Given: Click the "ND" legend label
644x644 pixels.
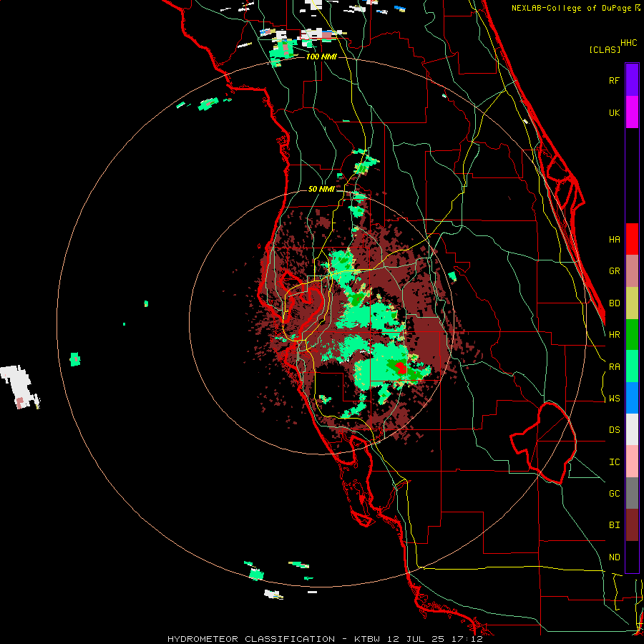Looking at the screenshot, I should (x=614, y=557).
